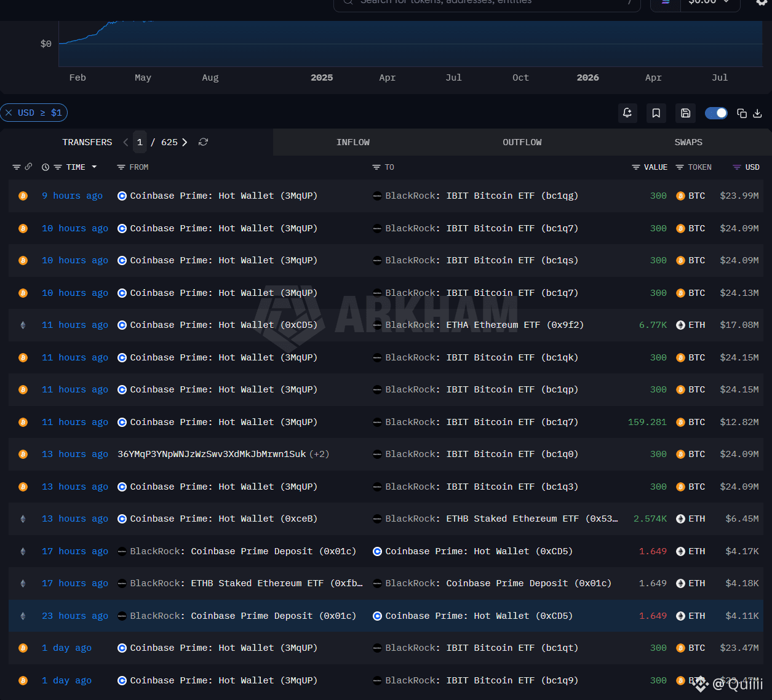Click the USD amount $4.11K
This screenshot has width=772, height=700.
(742, 616)
